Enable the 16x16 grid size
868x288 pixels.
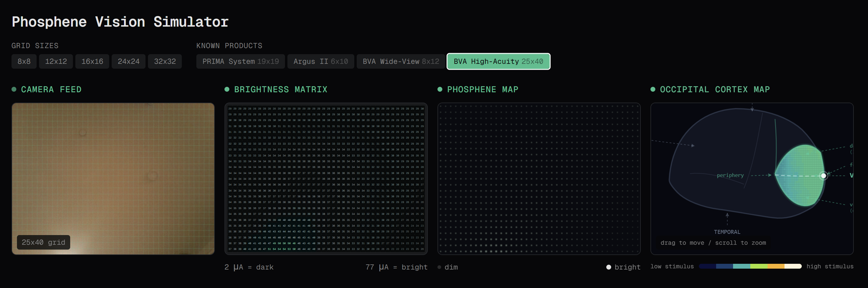click(x=92, y=61)
